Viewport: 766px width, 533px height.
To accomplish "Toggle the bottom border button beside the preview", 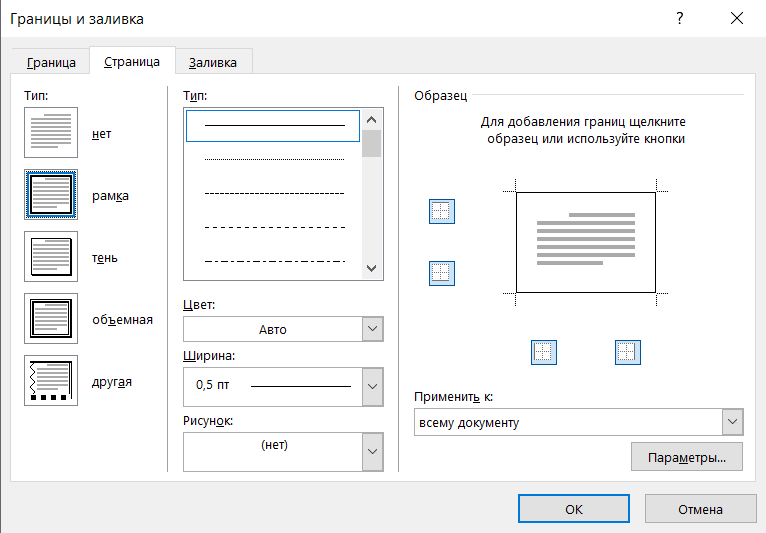I will (442, 273).
